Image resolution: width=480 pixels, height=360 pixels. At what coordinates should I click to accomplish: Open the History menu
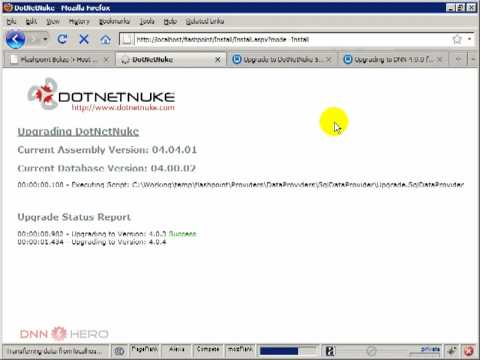(x=79, y=21)
